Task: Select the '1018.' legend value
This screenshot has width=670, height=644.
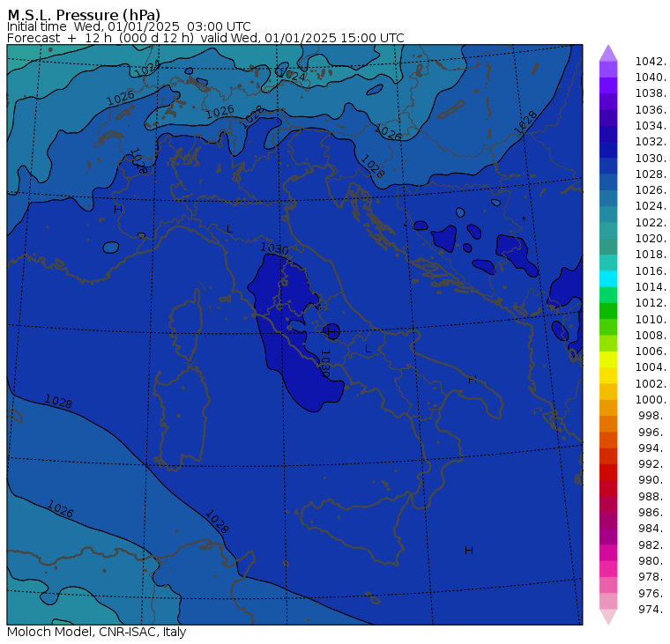Action: pyautogui.click(x=651, y=254)
